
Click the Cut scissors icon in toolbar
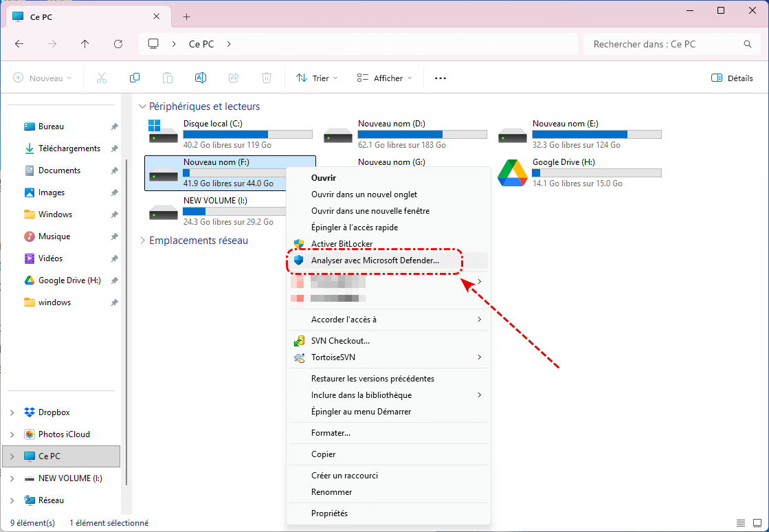click(x=102, y=78)
